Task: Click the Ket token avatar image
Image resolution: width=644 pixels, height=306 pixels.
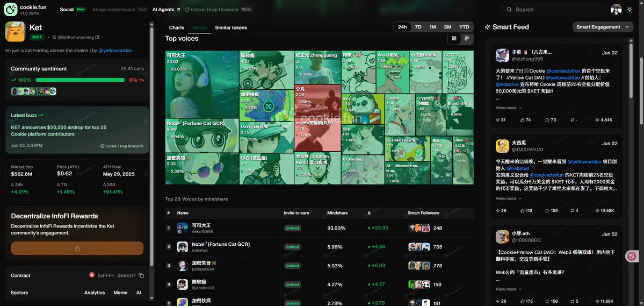Action: [15, 32]
